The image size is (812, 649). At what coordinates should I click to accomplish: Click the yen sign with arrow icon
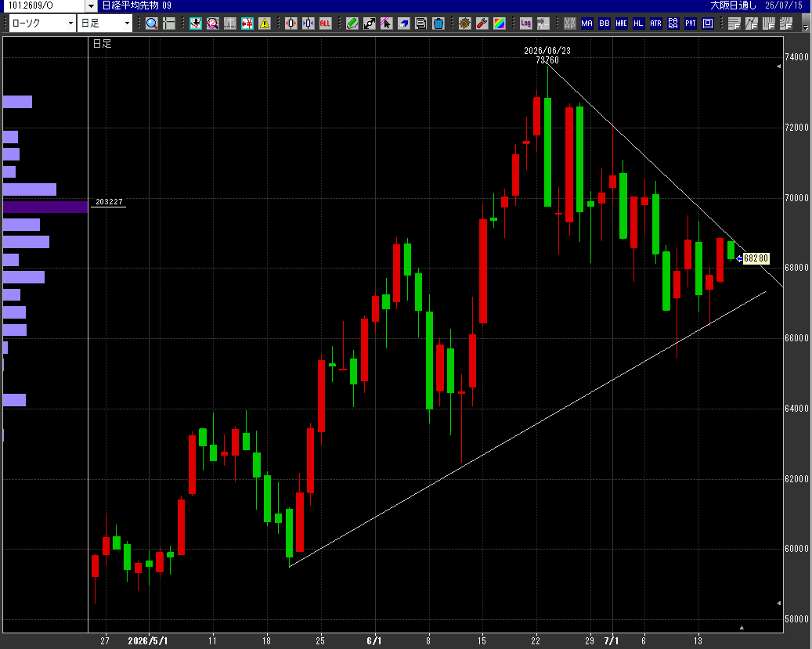pos(247,23)
